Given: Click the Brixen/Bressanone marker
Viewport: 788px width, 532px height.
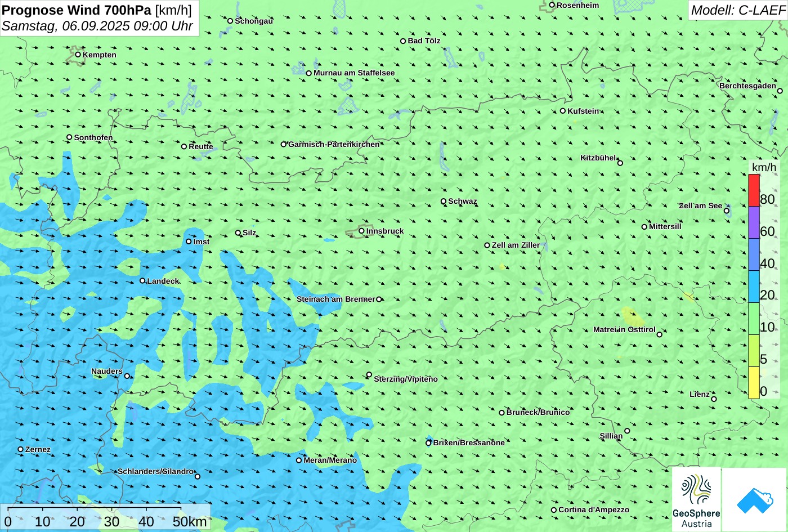Looking at the screenshot, I should tap(428, 443).
